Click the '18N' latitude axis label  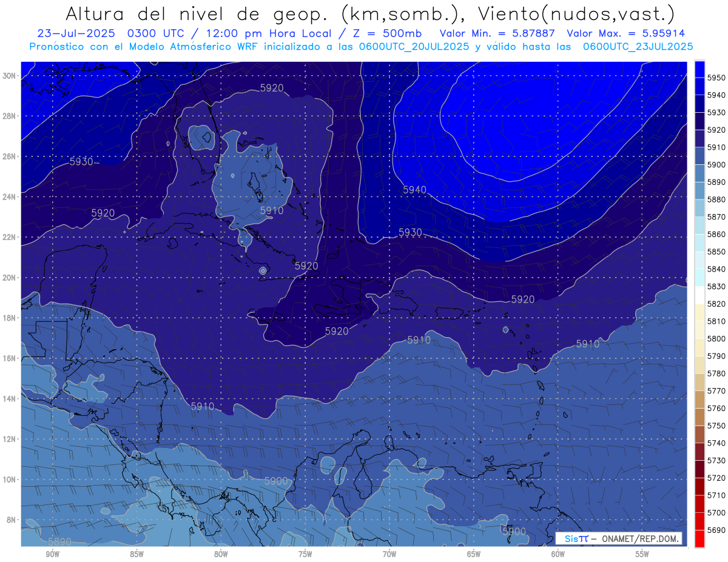click(x=10, y=318)
